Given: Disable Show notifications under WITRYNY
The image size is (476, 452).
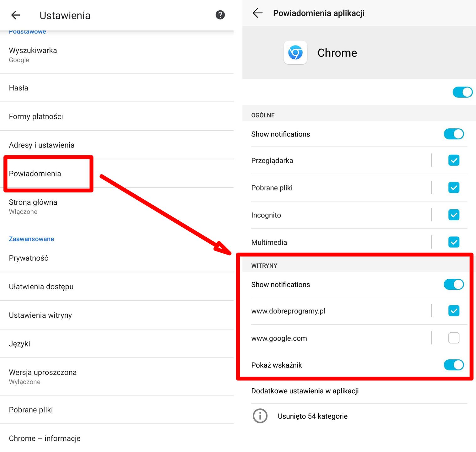Looking at the screenshot, I should click(x=454, y=284).
